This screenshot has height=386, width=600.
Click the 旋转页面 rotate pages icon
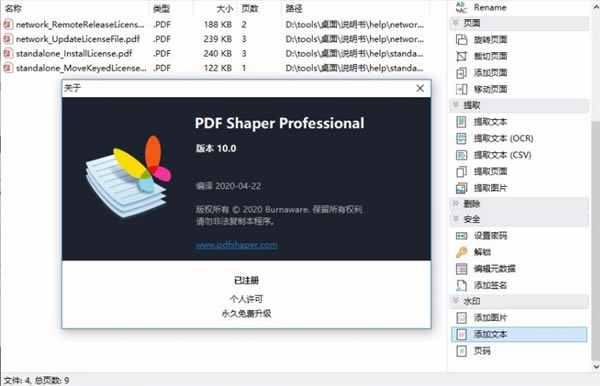point(461,40)
